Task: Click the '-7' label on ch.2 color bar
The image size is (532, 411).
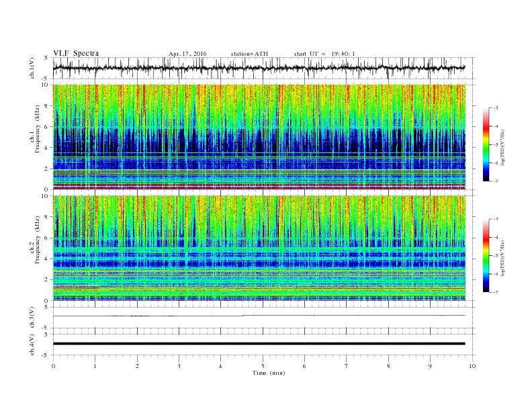Action: (x=495, y=292)
